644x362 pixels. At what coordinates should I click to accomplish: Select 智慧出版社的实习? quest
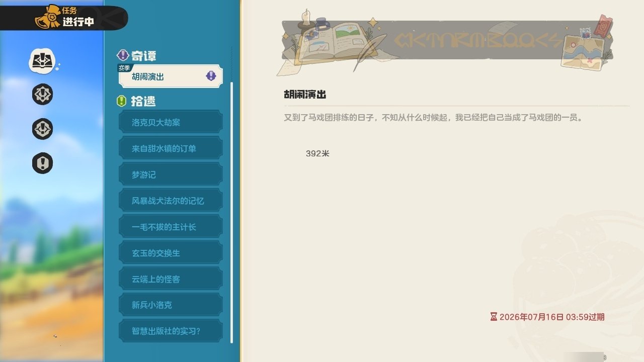[171, 331]
